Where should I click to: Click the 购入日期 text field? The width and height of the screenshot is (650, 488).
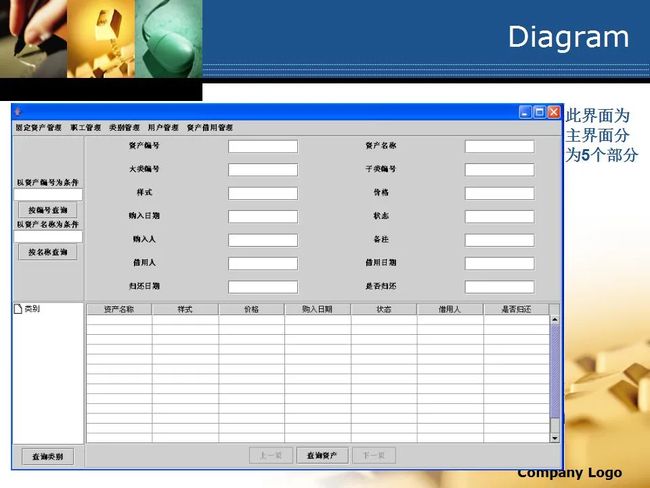(x=263, y=216)
